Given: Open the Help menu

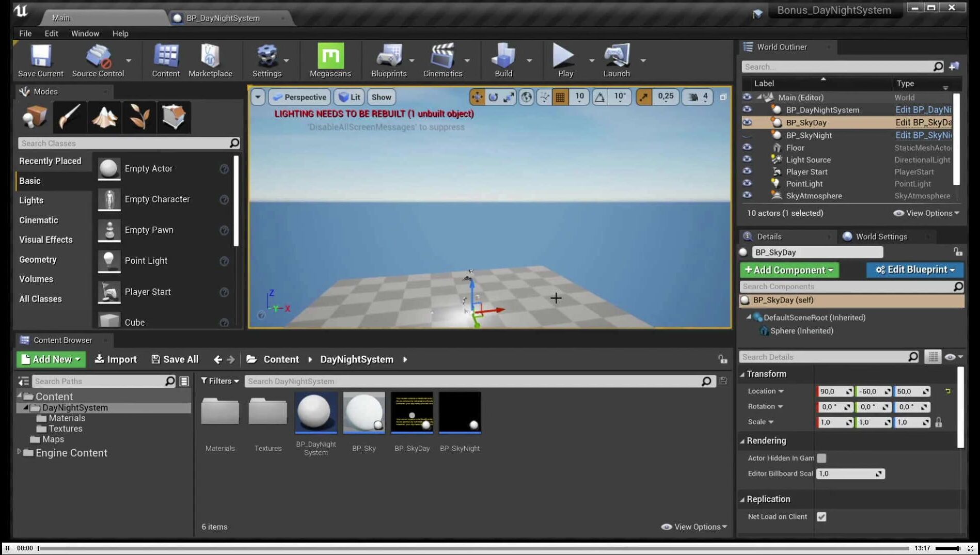Looking at the screenshot, I should pyautogui.click(x=120, y=34).
